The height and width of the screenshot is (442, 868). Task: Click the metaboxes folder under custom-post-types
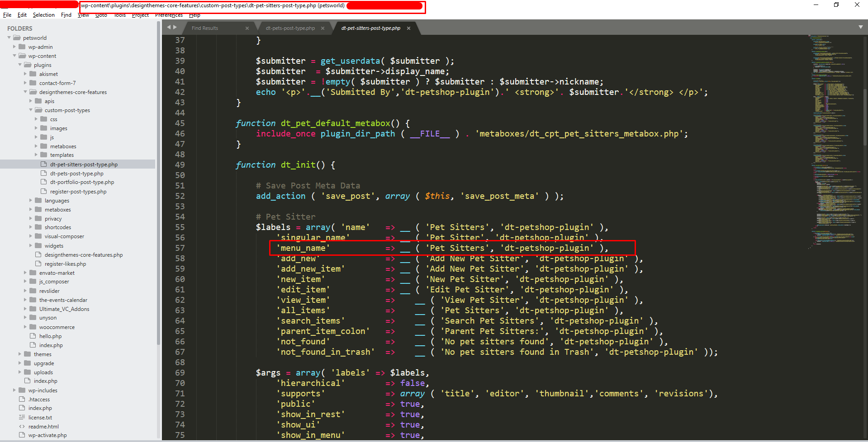63,146
